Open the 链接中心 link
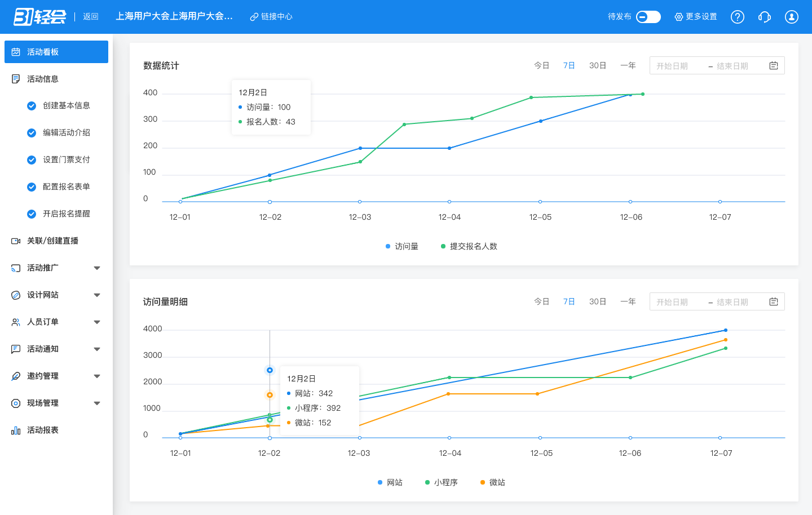Viewport: 812px width, 515px height. pos(271,17)
